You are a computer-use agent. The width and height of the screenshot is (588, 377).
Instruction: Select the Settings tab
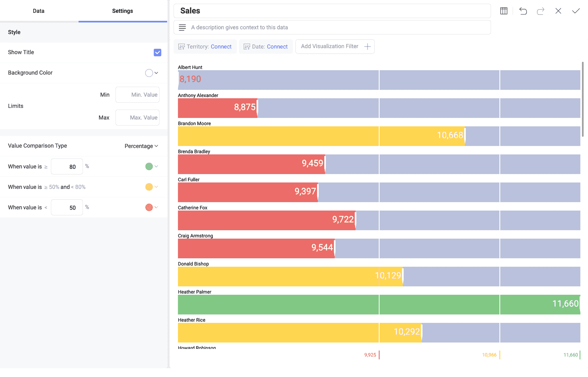pos(122,11)
